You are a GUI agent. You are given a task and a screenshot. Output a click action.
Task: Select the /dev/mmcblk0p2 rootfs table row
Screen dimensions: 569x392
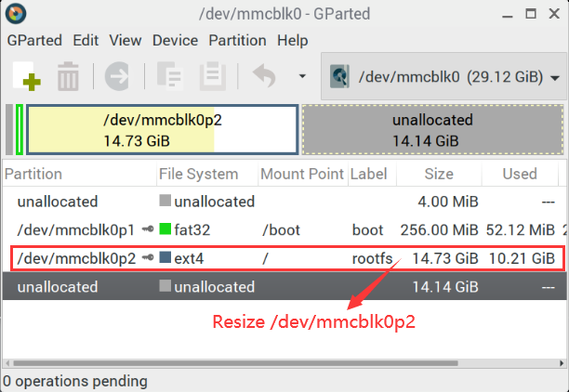(x=288, y=258)
